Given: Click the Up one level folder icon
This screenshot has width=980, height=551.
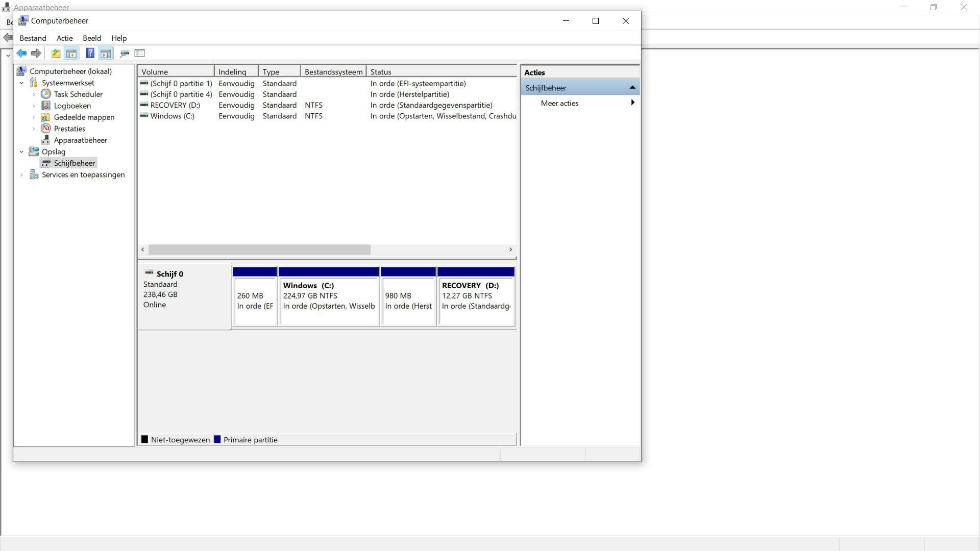Looking at the screenshot, I should click(56, 53).
